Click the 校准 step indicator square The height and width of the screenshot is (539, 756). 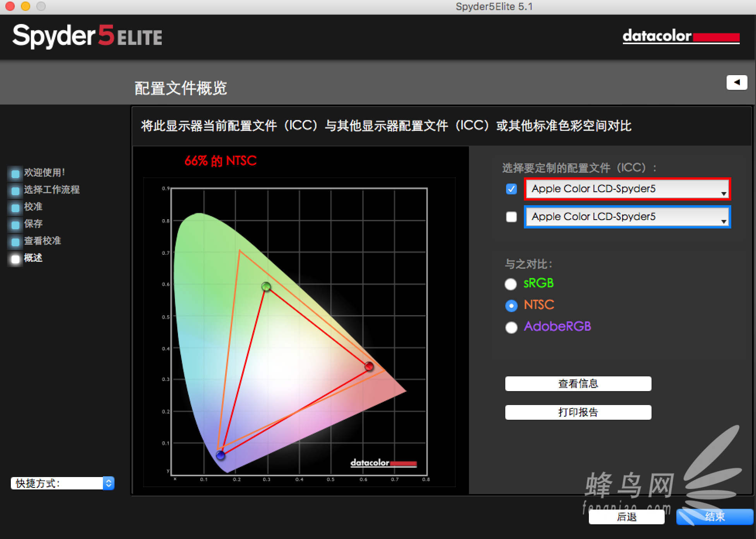pyautogui.click(x=15, y=208)
